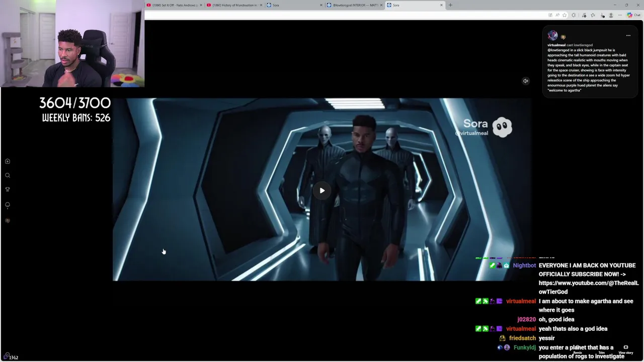This screenshot has width=644, height=362.
Task: Open the trophy icon in Sora sidebar
Action: [8, 190]
